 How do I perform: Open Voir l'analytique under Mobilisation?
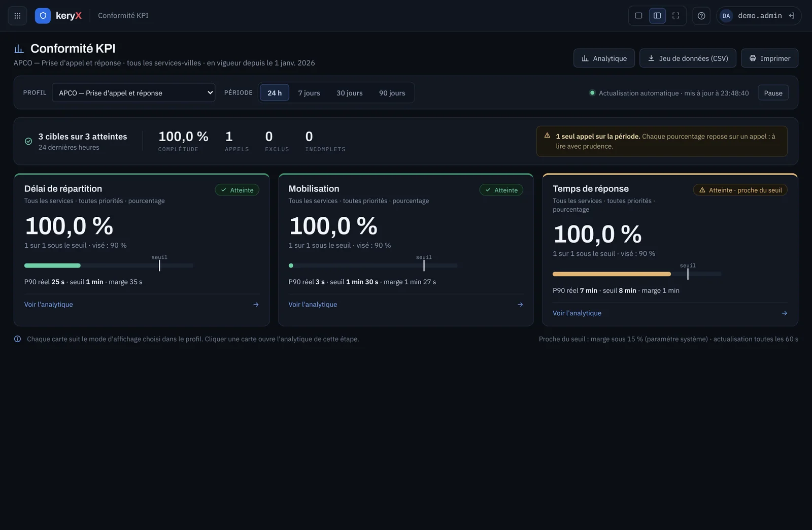pyautogui.click(x=313, y=305)
